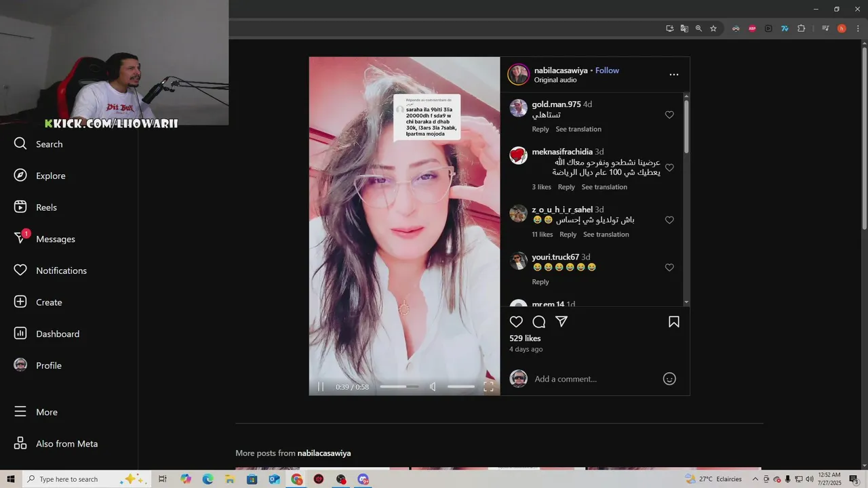View 11 likes on z_o_u_h_i_r_sahel's comment
The width and height of the screenshot is (868, 488).
[x=542, y=235]
